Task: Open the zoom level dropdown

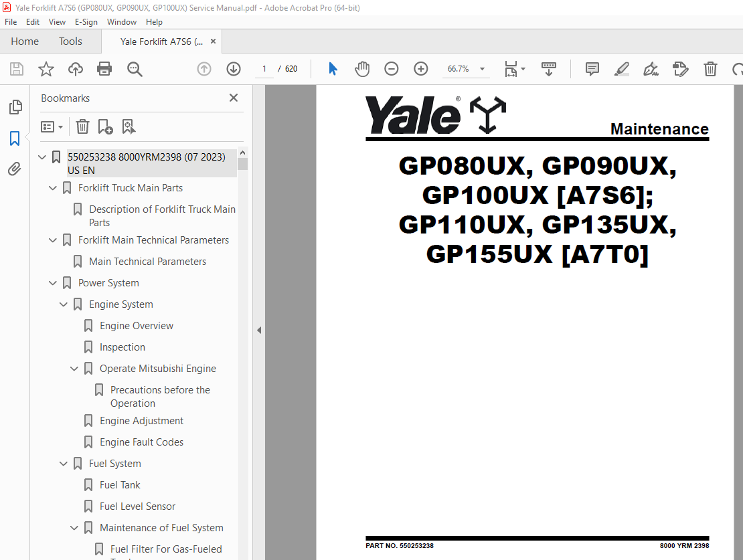Action: [483, 69]
